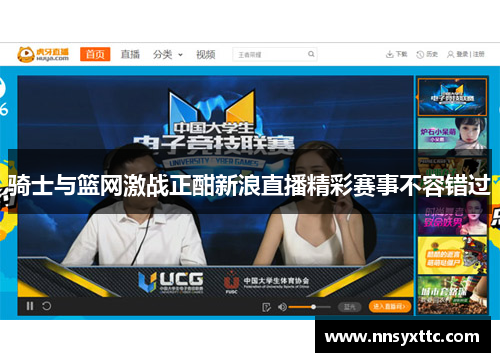Pause the live video player

[30, 306]
